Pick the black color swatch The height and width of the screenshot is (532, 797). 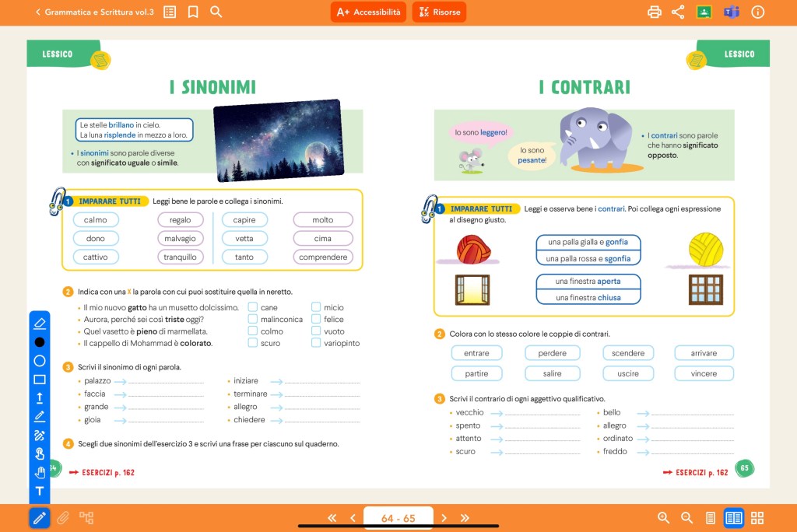coord(40,342)
